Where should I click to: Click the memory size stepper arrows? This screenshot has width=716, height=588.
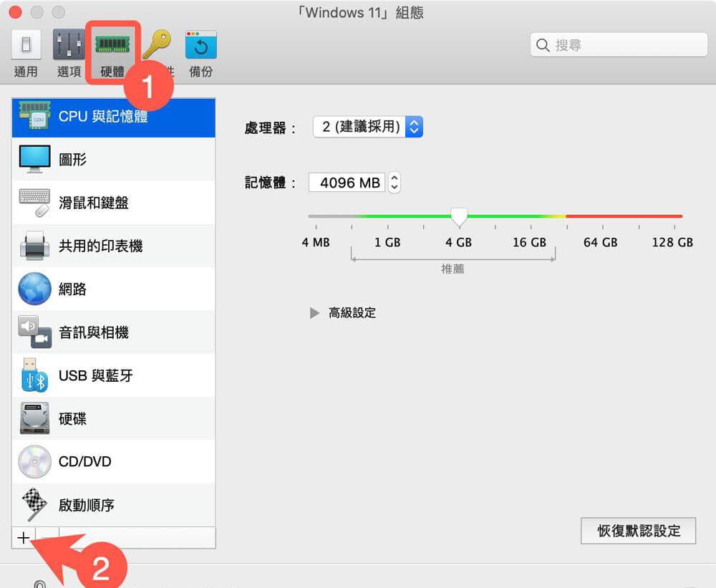click(x=395, y=183)
